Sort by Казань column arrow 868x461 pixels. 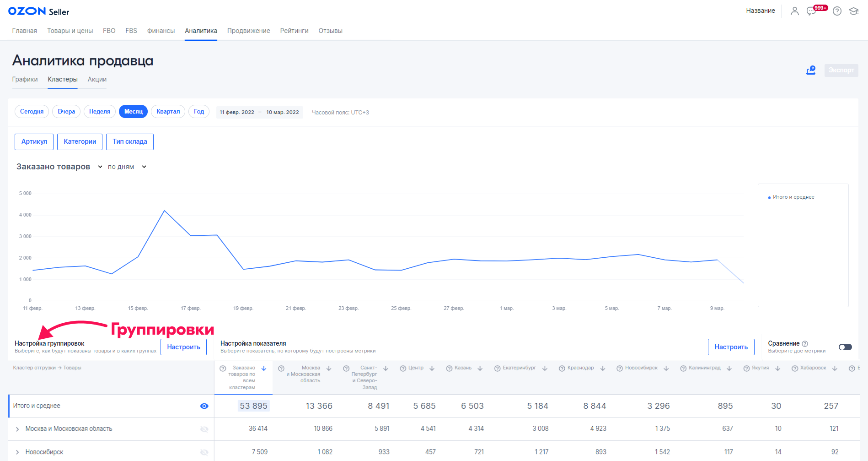480,369
